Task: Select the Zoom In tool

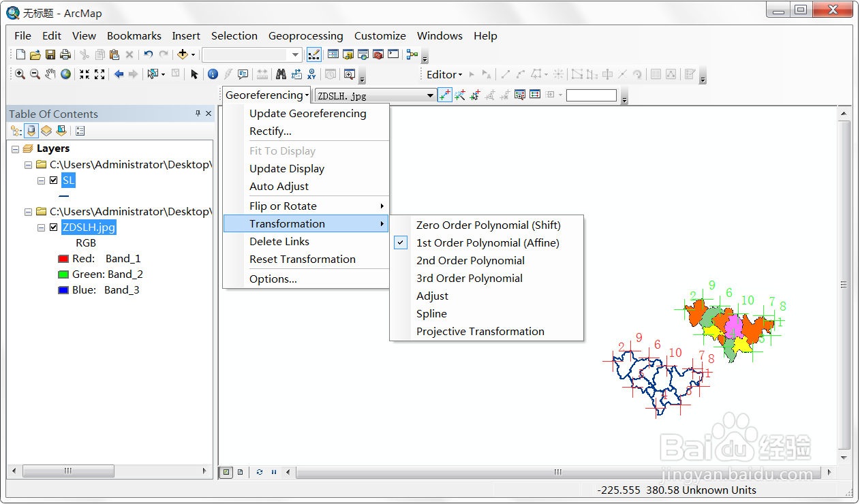Action: [20, 74]
